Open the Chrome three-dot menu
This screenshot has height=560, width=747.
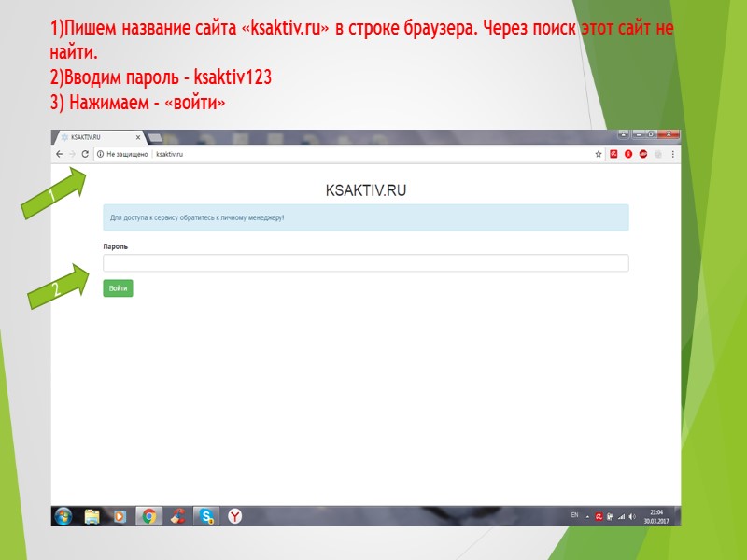point(672,154)
